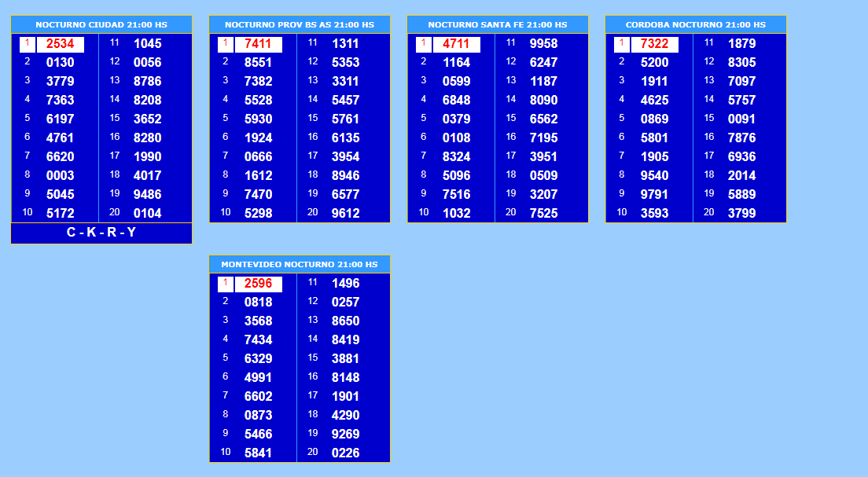Image resolution: width=868 pixels, height=477 pixels.
Task: Click the MONTEVIDEO NOCTURNO 21:00 HS header
Action: click(x=300, y=265)
